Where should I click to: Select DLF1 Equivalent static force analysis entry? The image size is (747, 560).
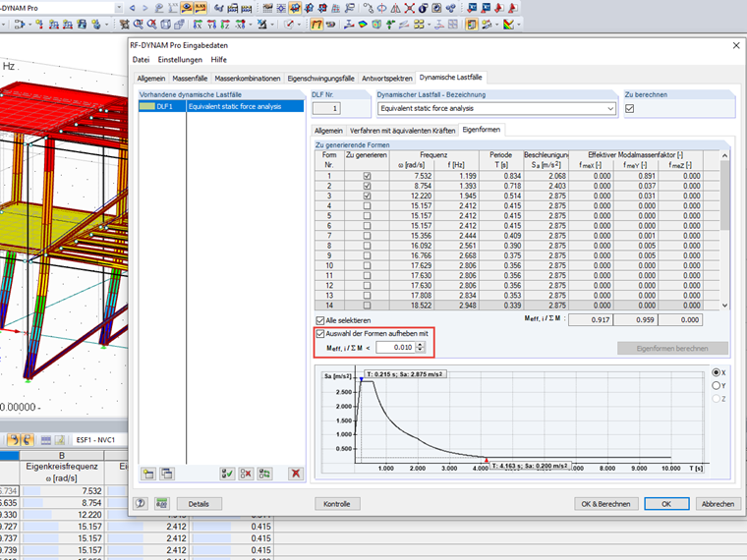point(221,106)
